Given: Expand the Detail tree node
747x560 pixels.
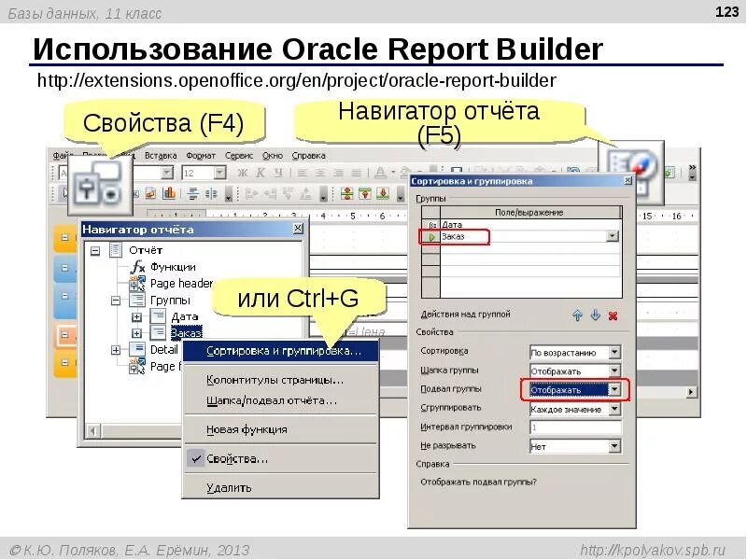Looking at the screenshot, I should pos(116,350).
